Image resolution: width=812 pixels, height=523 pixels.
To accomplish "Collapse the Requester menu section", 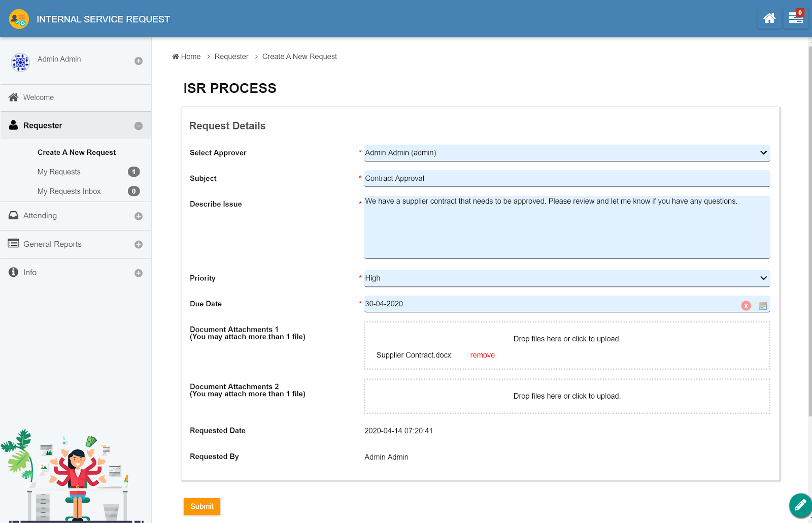I will click(x=139, y=126).
